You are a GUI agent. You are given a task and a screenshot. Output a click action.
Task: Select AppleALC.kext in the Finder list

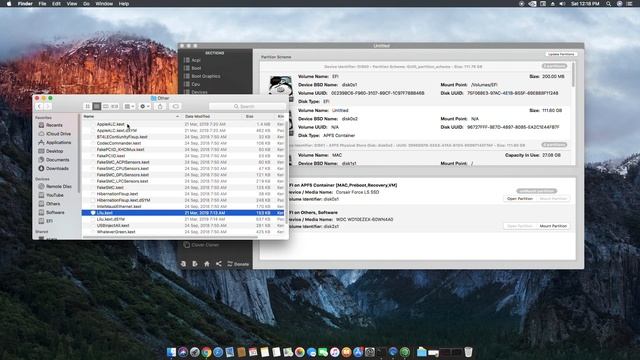pyautogui.click(x=110, y=124)
